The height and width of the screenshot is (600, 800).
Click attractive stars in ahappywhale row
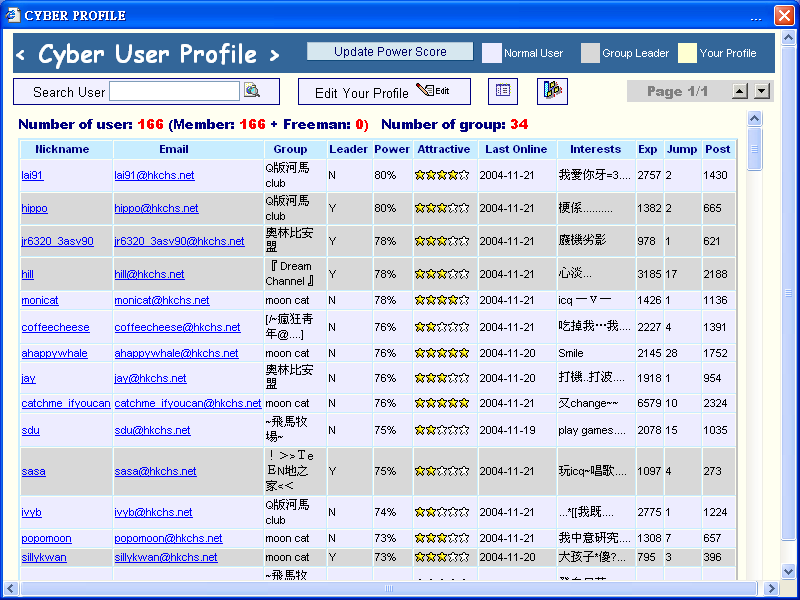tap(442, 353)
